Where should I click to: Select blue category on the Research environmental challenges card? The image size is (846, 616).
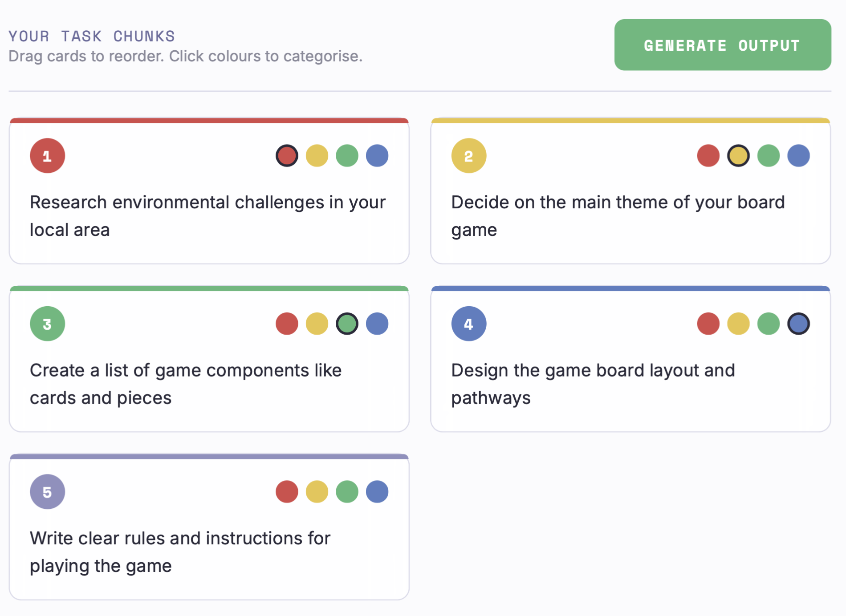click(x=377, y=155)
